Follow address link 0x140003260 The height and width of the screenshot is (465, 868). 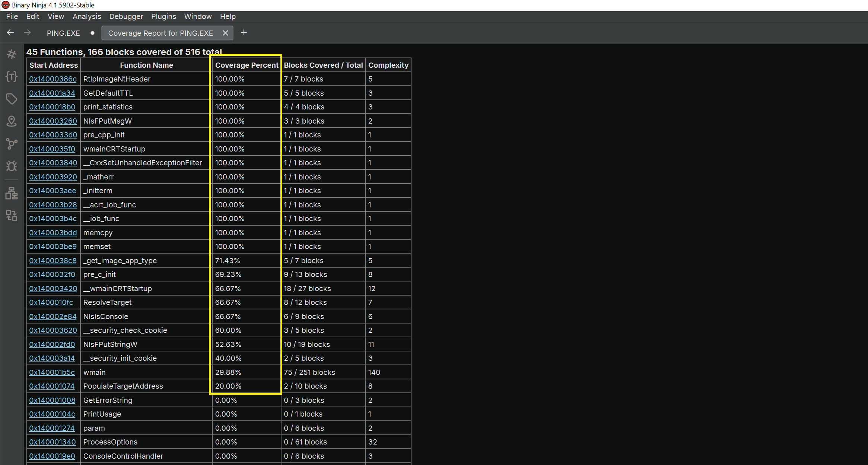click(53, 121)
